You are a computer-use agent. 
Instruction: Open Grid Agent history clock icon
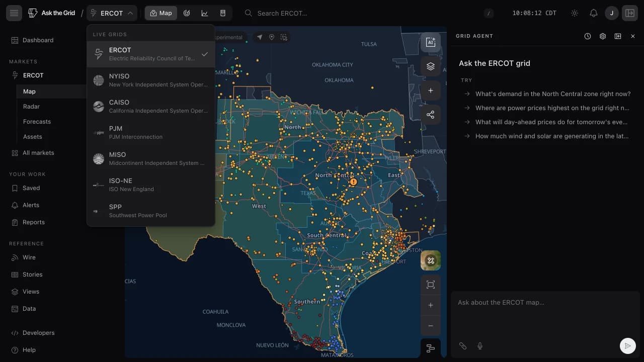588,36
